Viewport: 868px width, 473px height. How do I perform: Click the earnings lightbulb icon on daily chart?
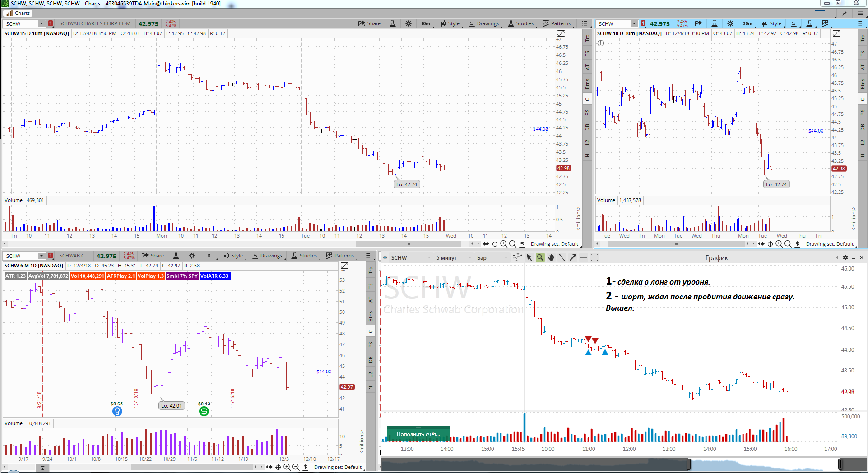click(x=117, y=411)
